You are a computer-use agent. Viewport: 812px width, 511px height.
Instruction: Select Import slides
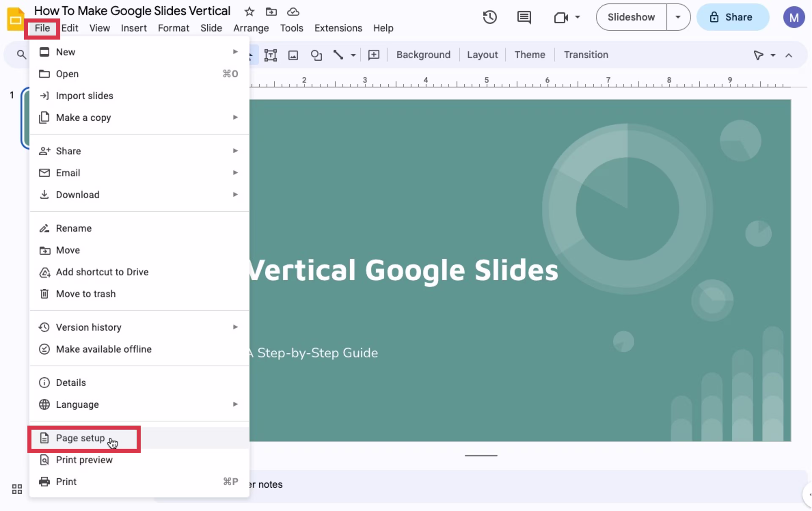point(139,96)
